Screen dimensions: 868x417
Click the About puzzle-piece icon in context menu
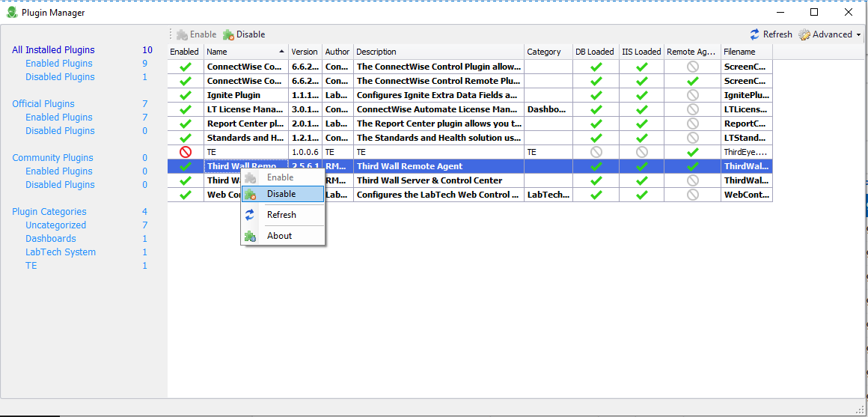[250, 236]
